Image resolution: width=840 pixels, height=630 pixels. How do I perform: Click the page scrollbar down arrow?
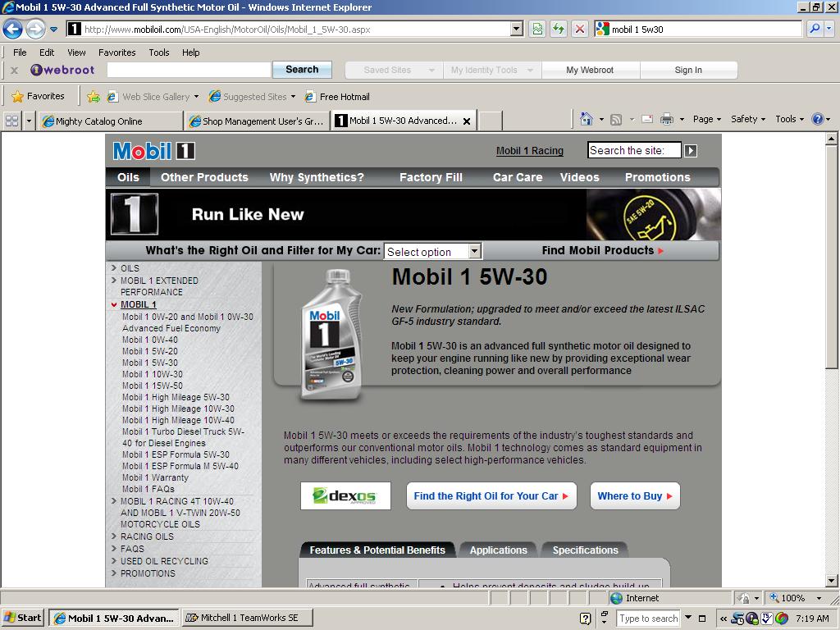pyautogui.click(x=832, y=580)
